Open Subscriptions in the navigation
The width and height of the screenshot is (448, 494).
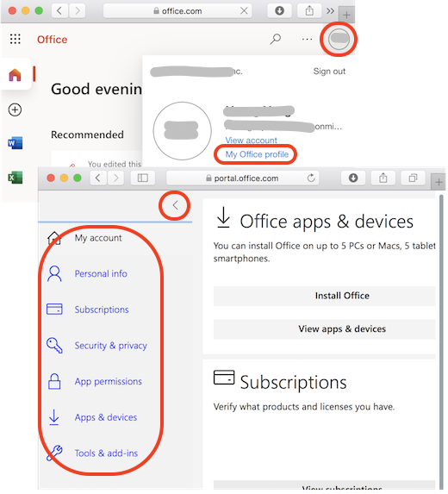(102, 310)
